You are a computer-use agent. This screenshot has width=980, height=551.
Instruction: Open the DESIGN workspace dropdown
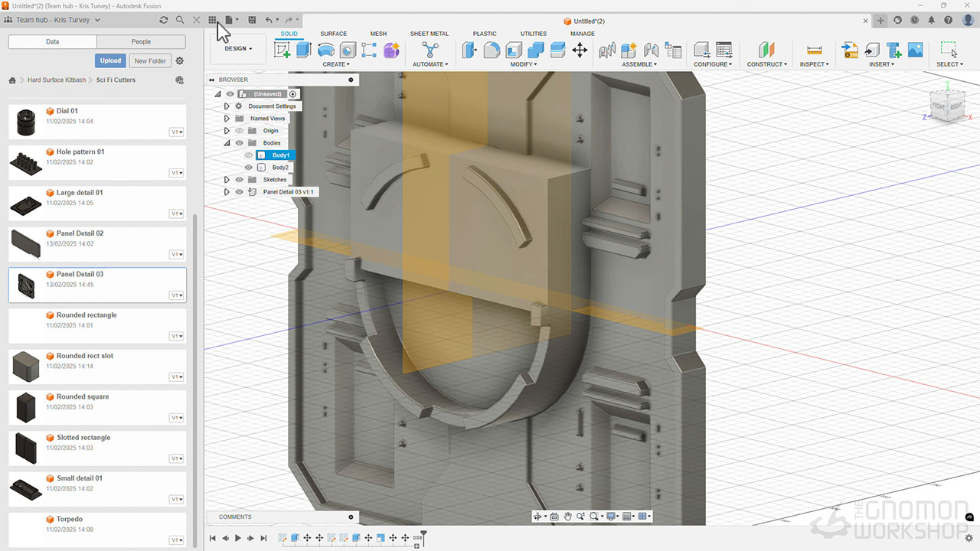238,49
